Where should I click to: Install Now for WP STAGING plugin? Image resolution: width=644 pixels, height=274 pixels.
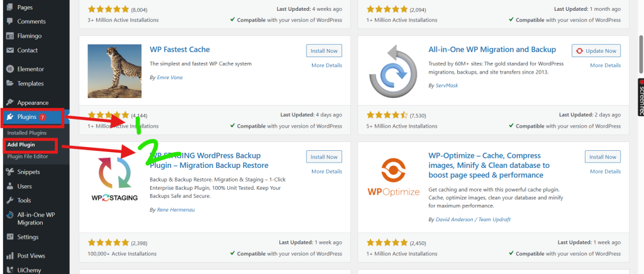324,157
